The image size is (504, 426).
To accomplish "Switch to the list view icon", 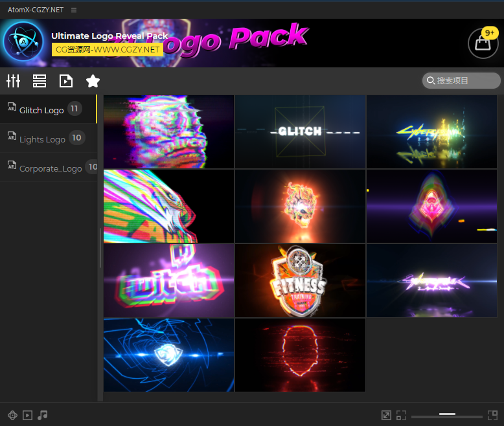I will [40, 81].
